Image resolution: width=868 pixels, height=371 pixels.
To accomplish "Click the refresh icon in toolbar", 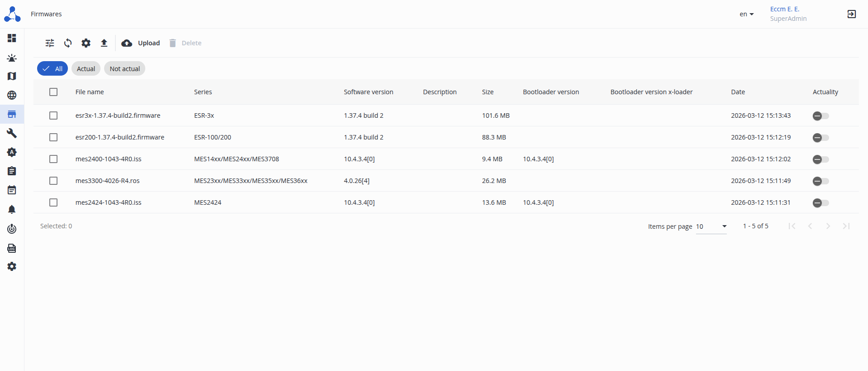I will (68, 43).
